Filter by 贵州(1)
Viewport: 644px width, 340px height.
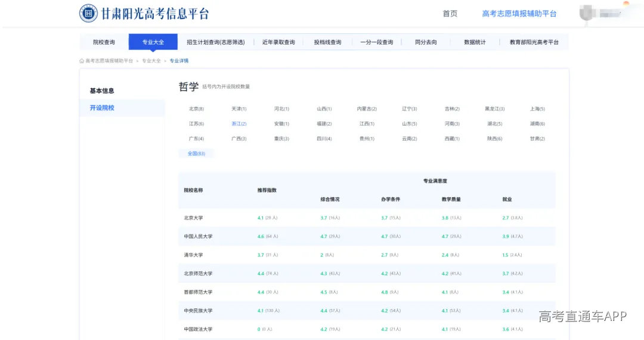367,139
